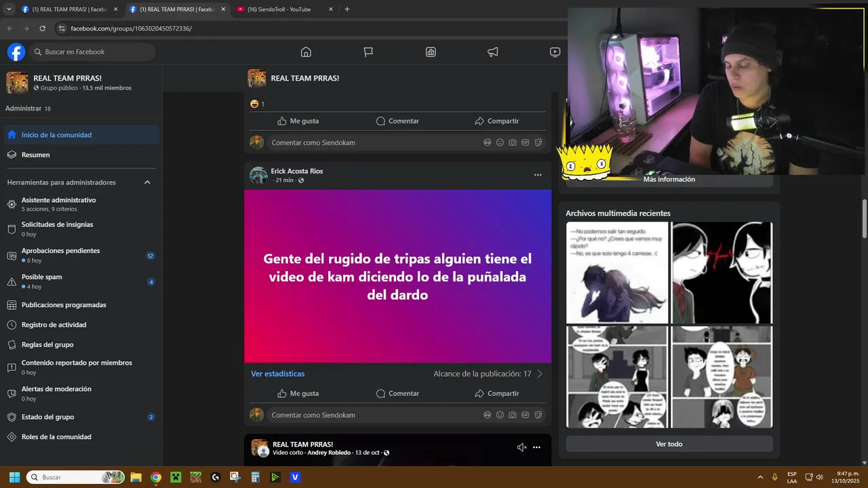Click Me gusta on Erick Acosta Rios post
This screenshot has width=868, height=488.
[x=298, y=393]
